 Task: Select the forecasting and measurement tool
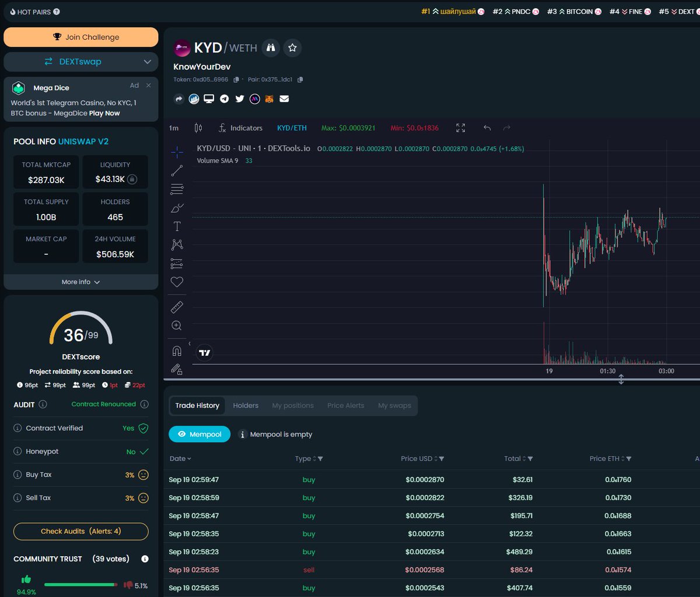click(x=177, y=264)
